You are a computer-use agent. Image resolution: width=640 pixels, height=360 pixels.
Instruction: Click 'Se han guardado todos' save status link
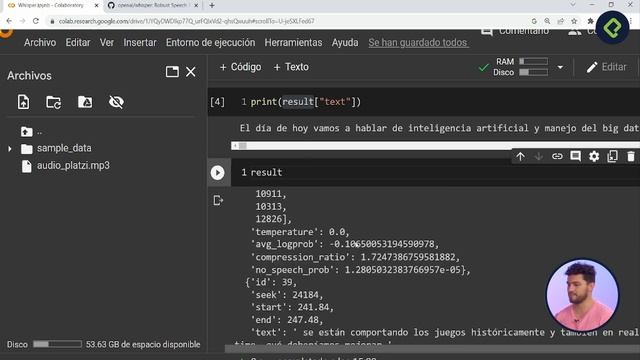(418, 42)
